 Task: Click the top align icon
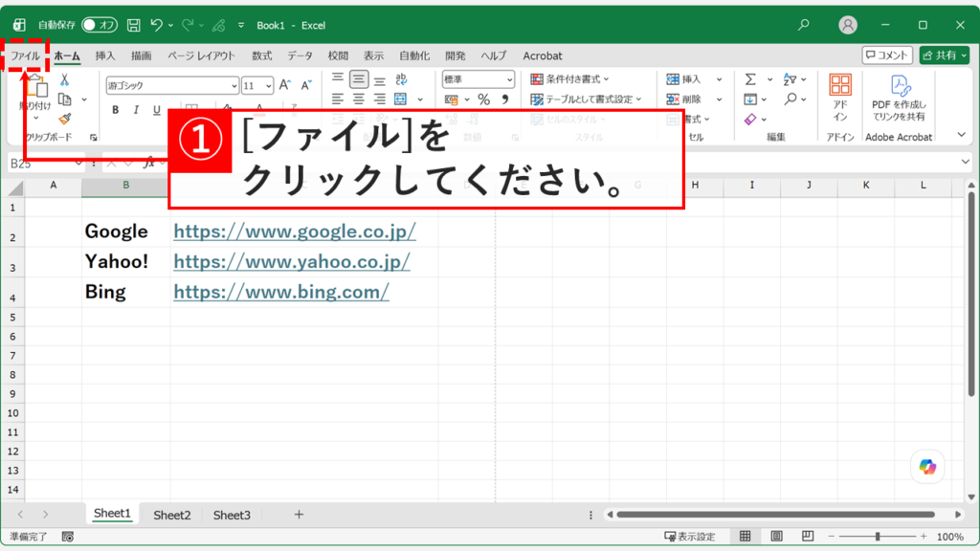338,78
